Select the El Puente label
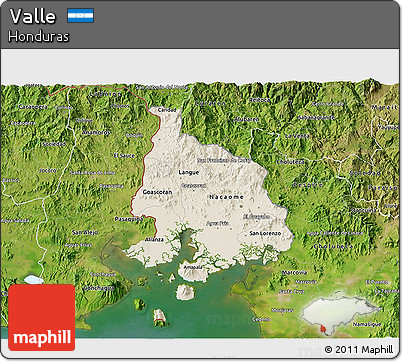The height and width of the screenshot is (362, 403). [377, 282]
